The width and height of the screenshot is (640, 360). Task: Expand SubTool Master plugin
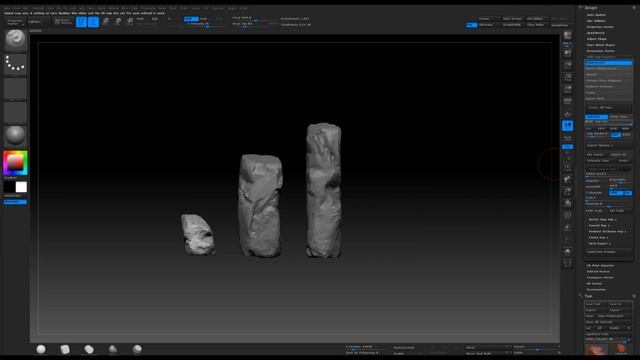tap(598, 271)
